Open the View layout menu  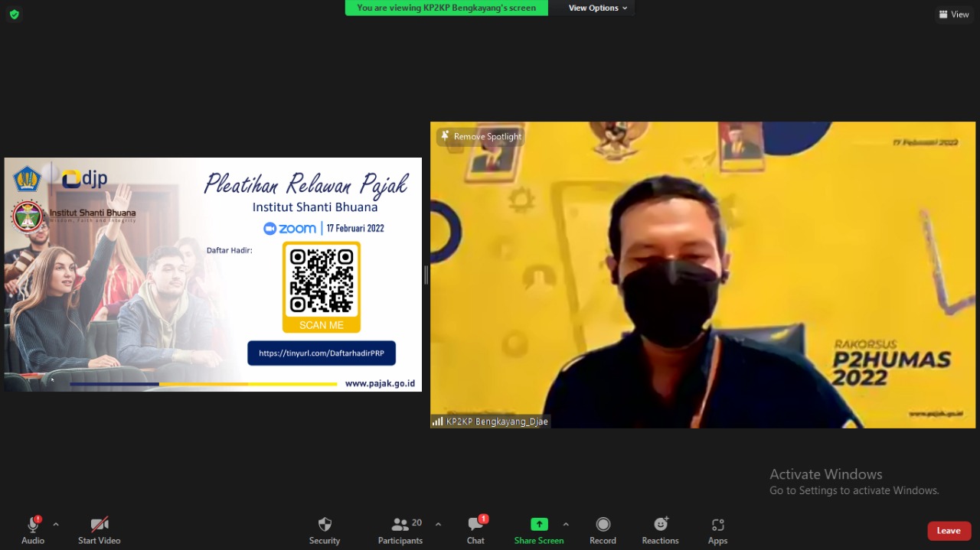pyautogui.click(x=954, y=14)
